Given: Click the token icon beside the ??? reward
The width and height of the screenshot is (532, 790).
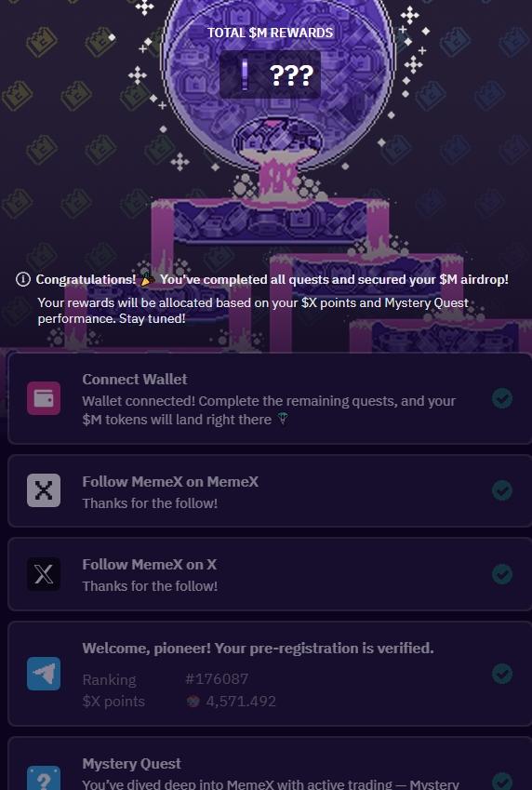Looking at the screenshot, I should point(245,74).
